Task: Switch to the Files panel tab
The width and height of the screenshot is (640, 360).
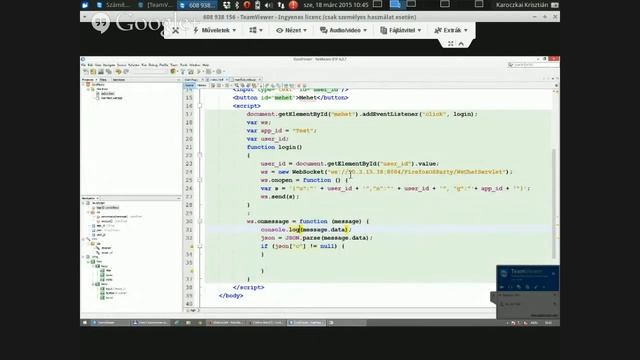Action: point(104,80)
